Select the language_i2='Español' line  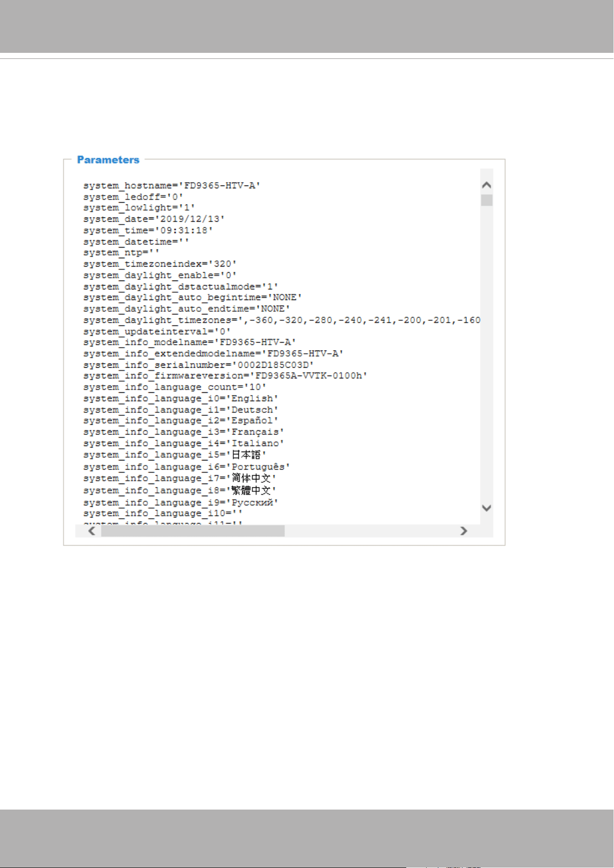[x=181, y=421]
